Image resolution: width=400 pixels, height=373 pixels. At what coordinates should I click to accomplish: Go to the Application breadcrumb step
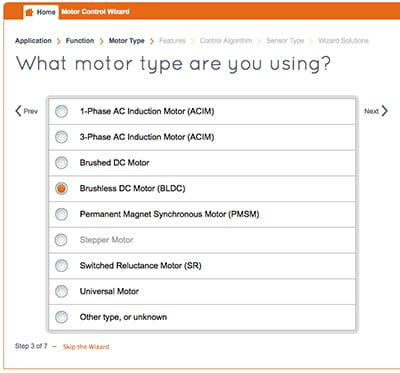(x=33, y=41)
